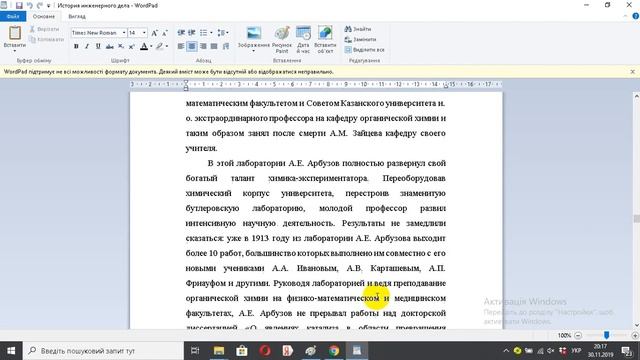The width and height of the screenshot is (640, 360).
Task: Open the paragraph settings icon
Action: pos(226,47)
